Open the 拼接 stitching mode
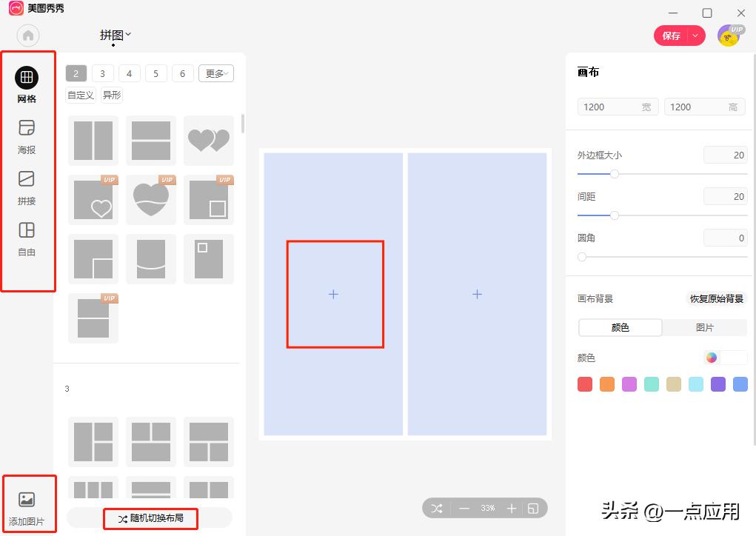Viewport: 756px width, 536px height. 27,179
